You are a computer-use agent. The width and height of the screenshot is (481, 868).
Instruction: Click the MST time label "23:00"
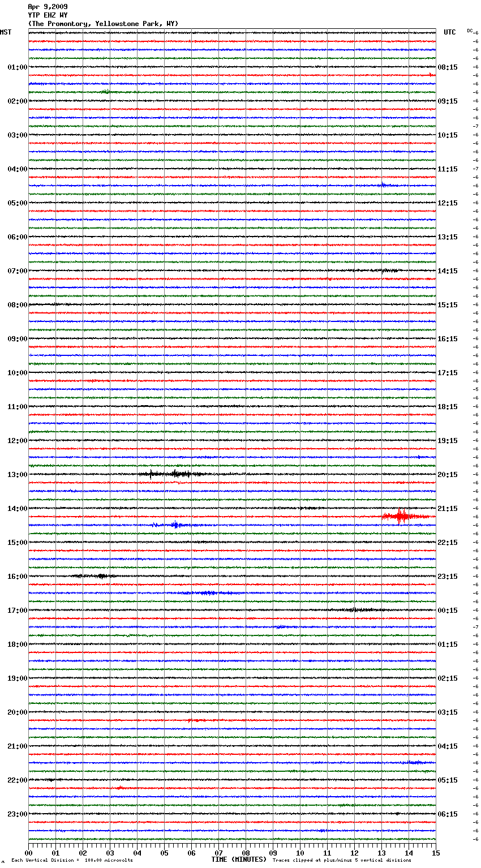(x=18, y=814)
